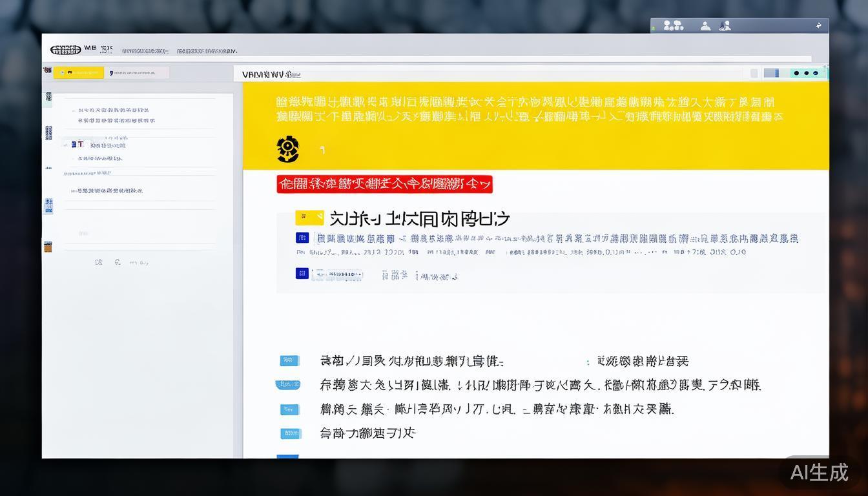
Task: Click the gear icon in the yellow banner
Action: 287,149
